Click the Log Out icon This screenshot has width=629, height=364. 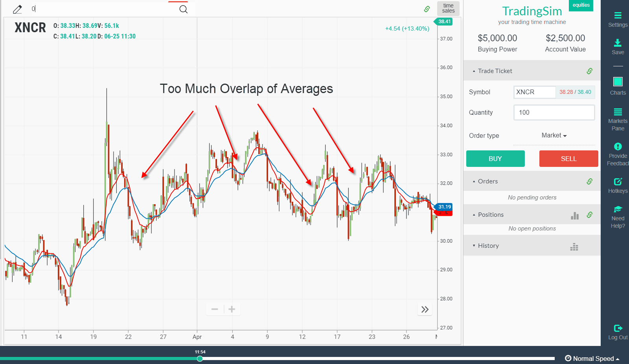(617, 330)
